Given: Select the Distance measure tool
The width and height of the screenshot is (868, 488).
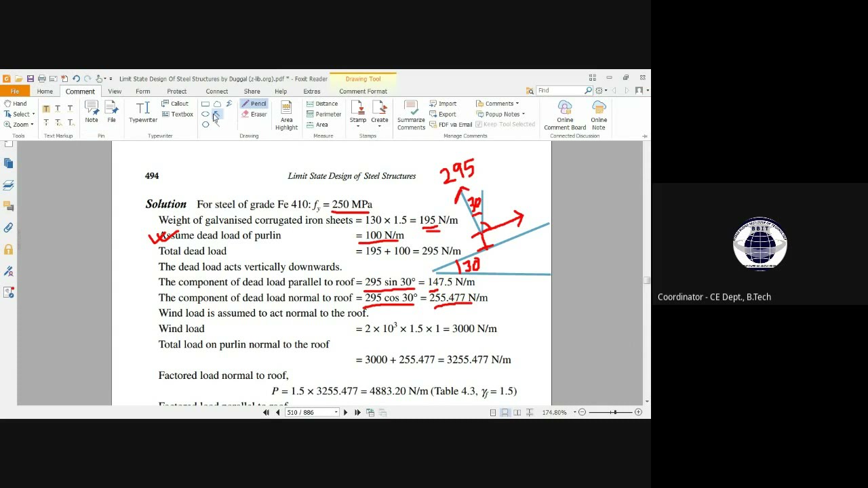Looking at the screenshot, I should tap(321, 104).
